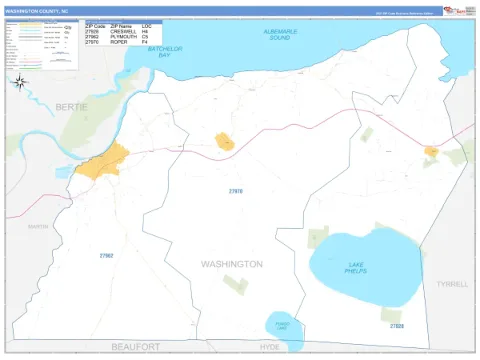This screenshot has height=360, width=480.
Task: Click the 'MARTIN' county label
Action: 38,227
